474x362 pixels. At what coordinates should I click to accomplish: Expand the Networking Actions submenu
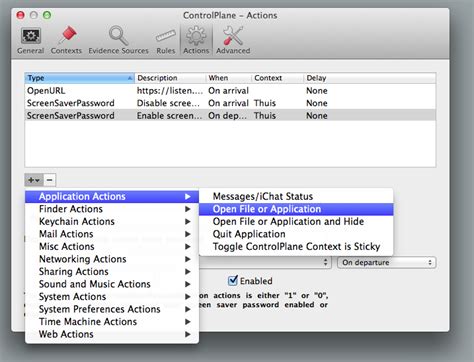[112, 259]
